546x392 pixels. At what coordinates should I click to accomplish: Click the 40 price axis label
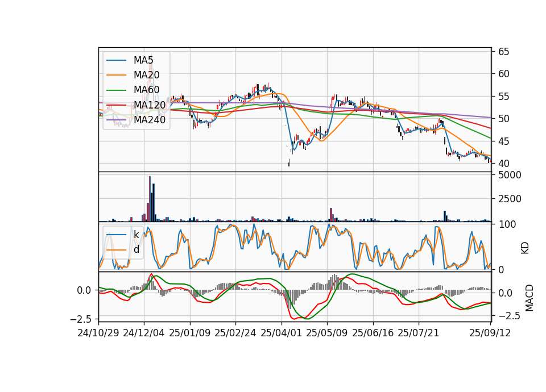point(503,164)
